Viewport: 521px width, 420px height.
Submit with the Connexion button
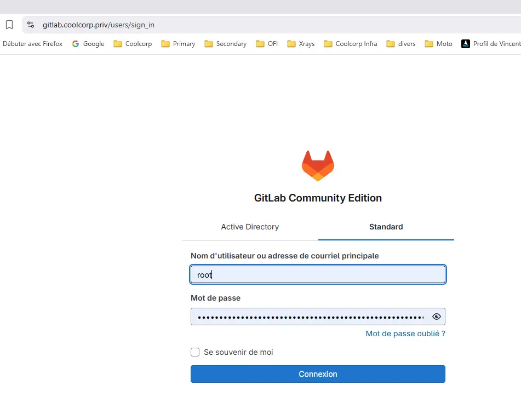(x=318, y=374)
